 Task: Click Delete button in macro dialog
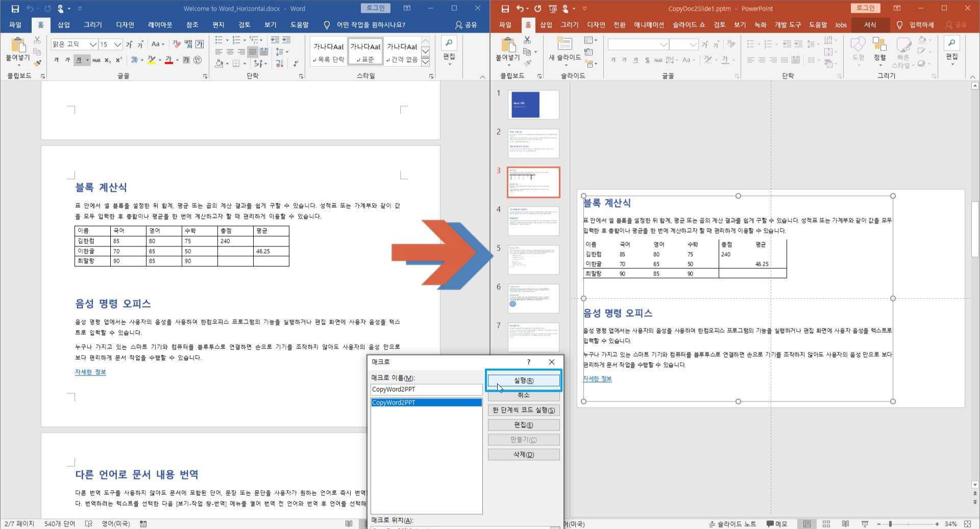[x=524, y=455]
